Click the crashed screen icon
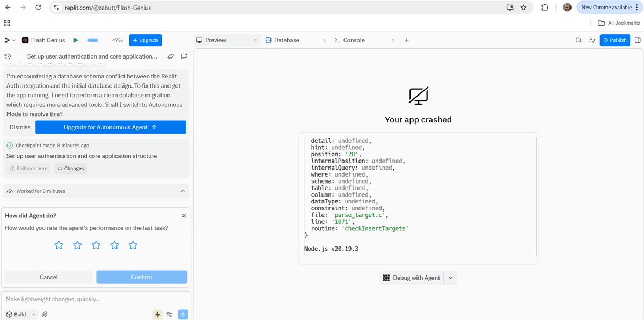 (x=419, y=96)
